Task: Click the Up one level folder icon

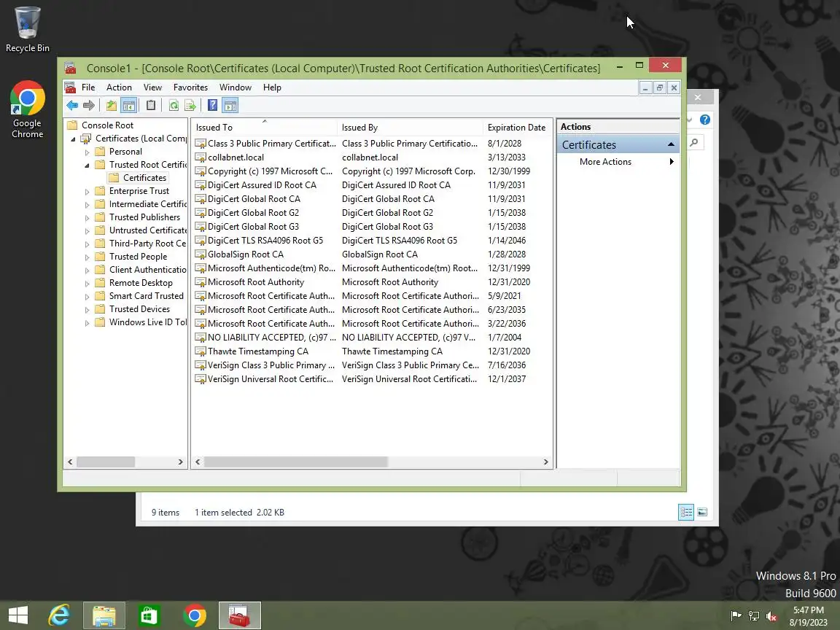Action: 112,106
